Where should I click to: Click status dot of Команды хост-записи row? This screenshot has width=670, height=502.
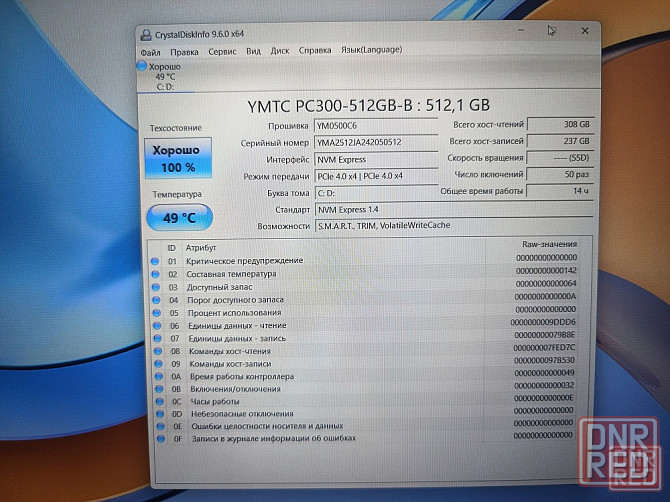pyautogui.click(x=159, y=364)
